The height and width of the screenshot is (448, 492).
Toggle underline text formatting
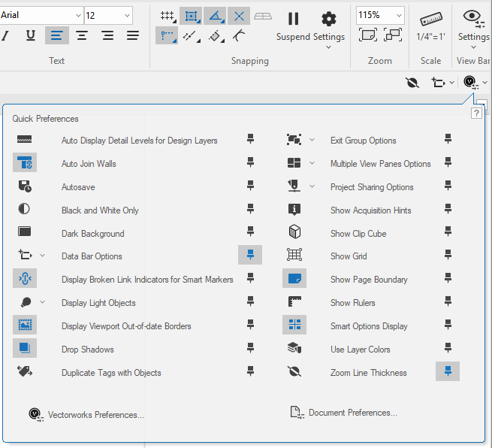click(31, 35)
